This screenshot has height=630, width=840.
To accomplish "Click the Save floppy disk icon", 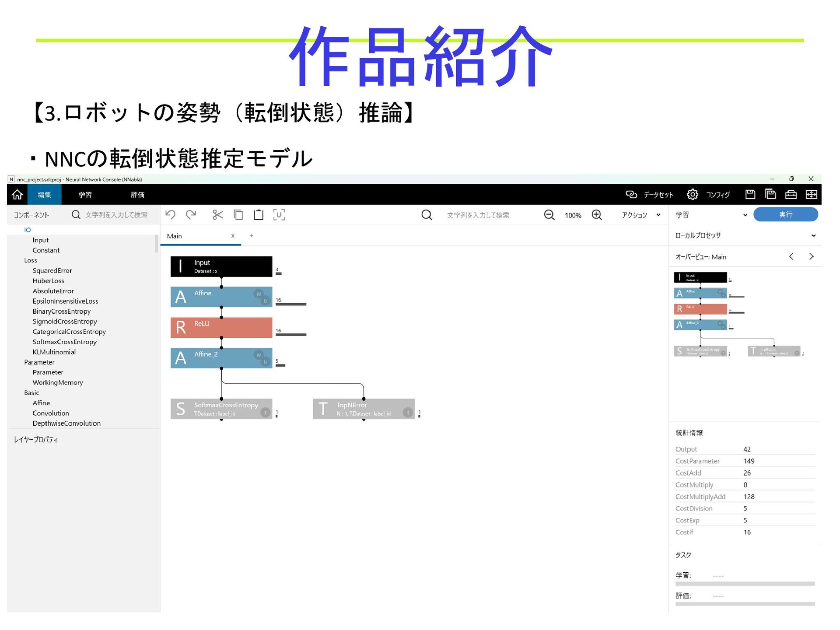I will click(x=750, y=194).
